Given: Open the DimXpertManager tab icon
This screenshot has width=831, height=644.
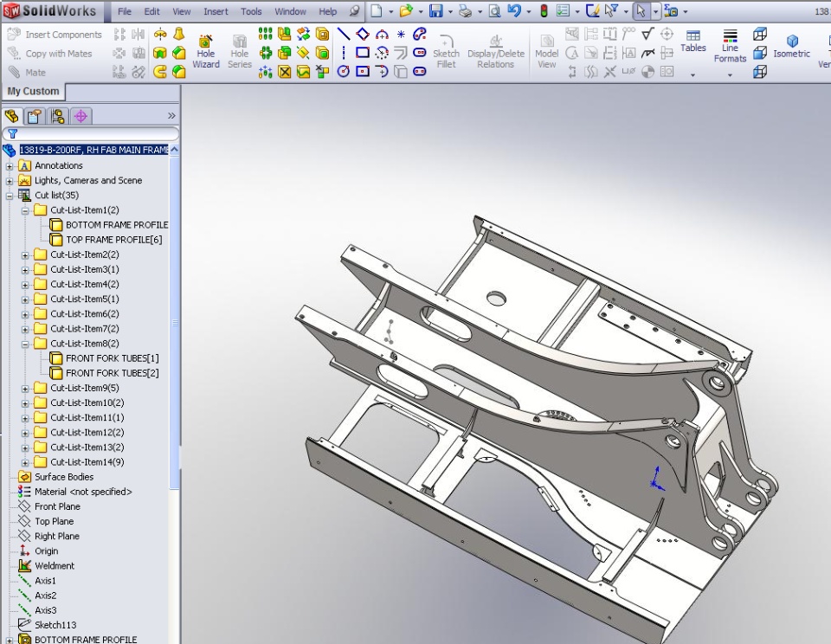Looking at the screenshot, I should point(81,116).
